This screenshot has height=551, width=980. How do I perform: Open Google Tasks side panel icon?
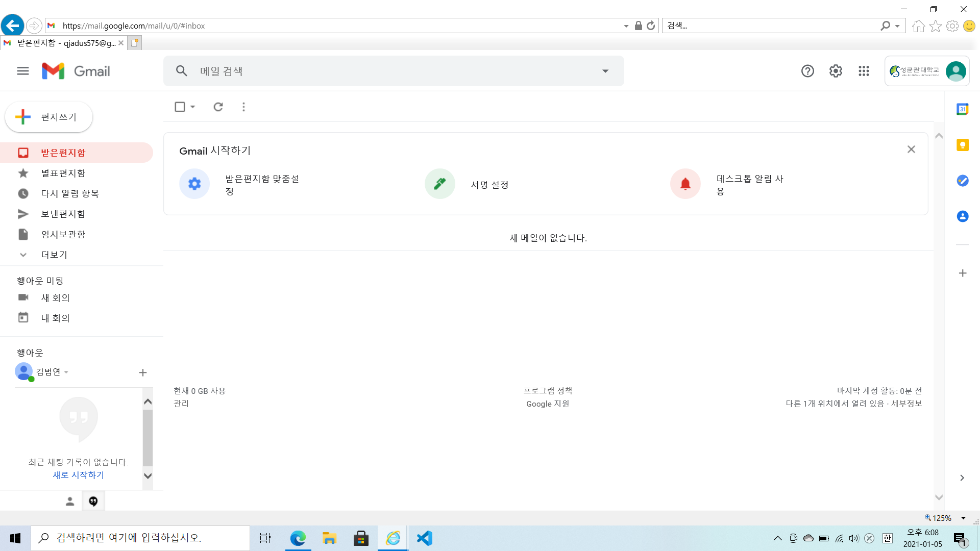[x=962, y=181]
